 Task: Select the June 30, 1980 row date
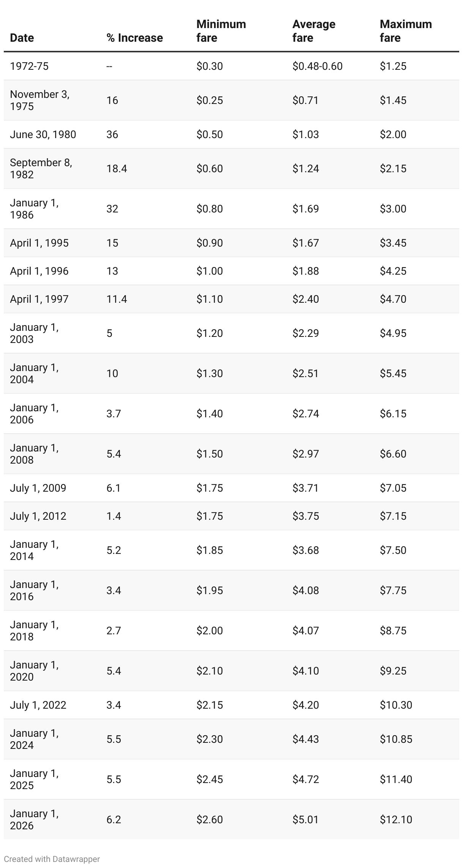tap(43, 135)
